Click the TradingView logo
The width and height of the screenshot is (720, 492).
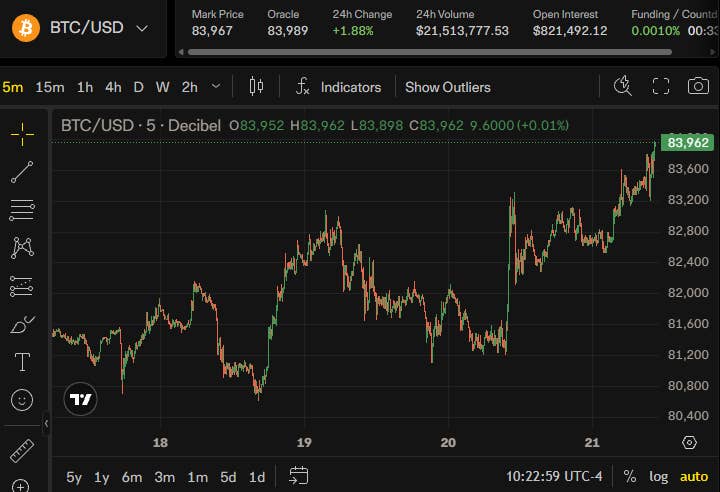pos(80,399)
